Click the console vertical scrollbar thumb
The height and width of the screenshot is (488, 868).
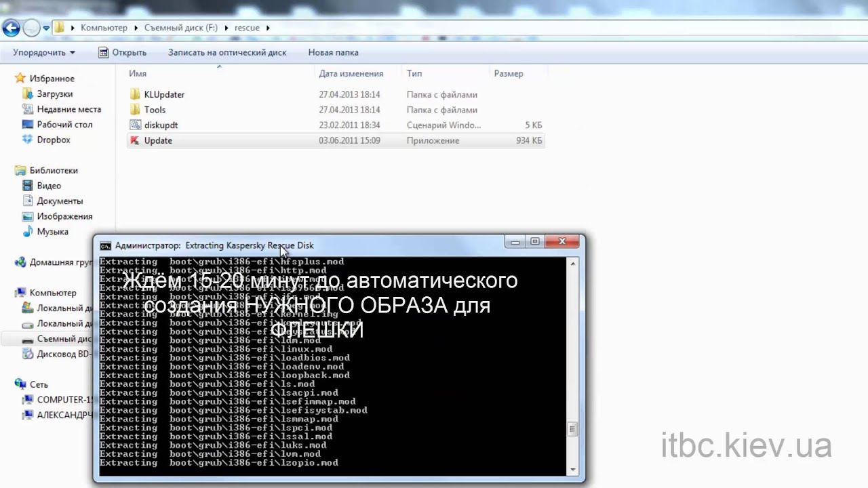pos(573,429)
